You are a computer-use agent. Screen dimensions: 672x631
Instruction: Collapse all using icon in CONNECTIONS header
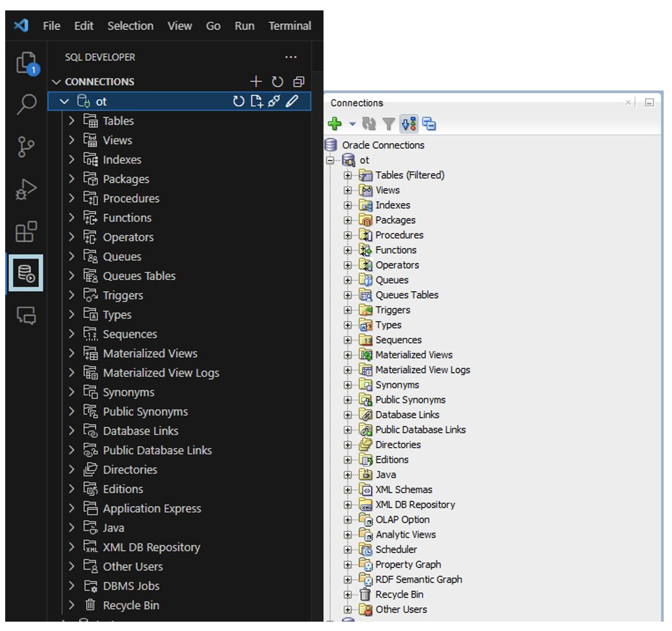[299, 82]
